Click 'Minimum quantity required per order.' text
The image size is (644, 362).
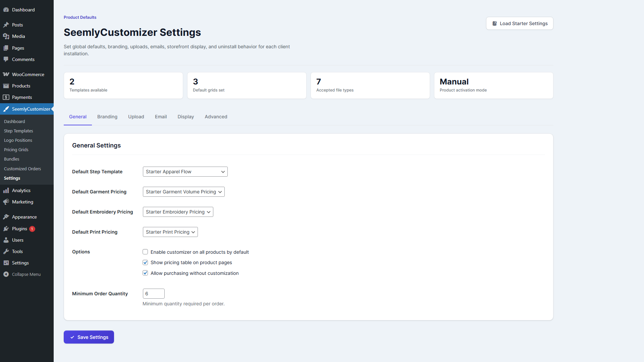183,304
